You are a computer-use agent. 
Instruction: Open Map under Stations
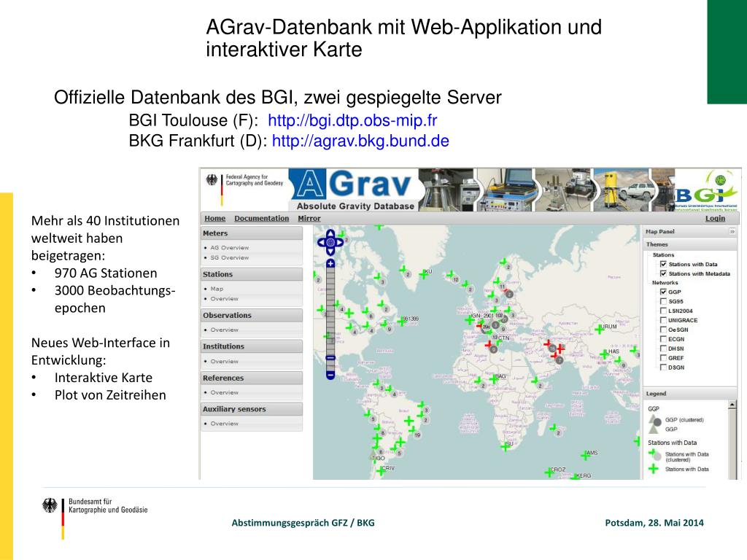coord(217,289)
